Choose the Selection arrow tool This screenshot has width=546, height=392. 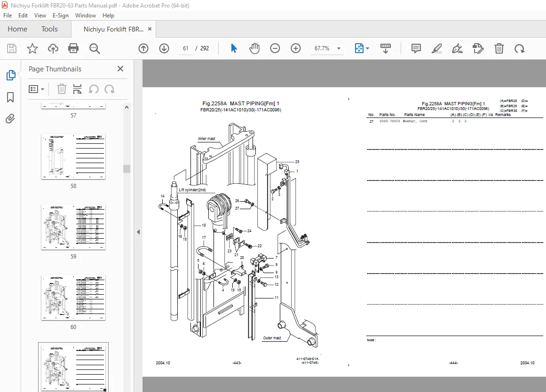(x=234, y=48)
